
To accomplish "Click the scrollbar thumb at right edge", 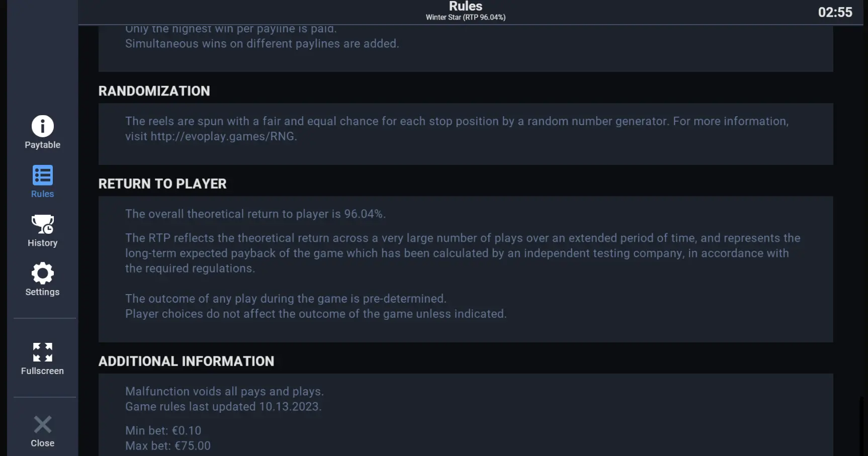I will [861, 426].
